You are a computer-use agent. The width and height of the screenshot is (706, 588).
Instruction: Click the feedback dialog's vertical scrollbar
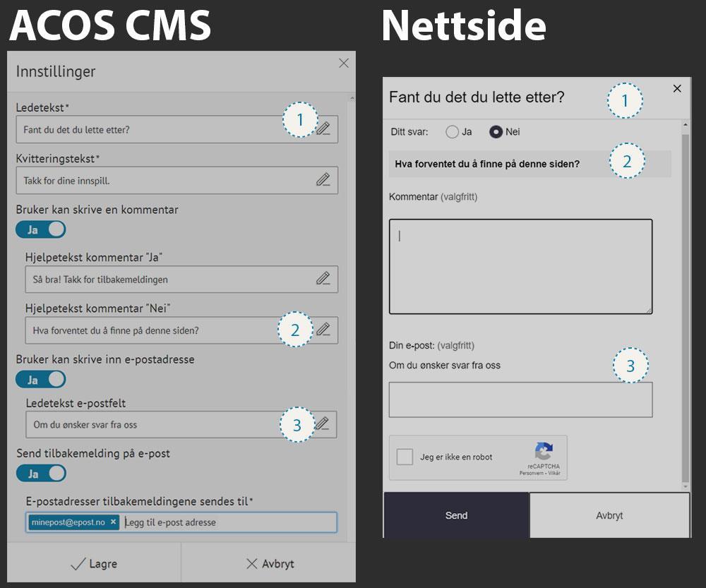[x=684, y=304]
